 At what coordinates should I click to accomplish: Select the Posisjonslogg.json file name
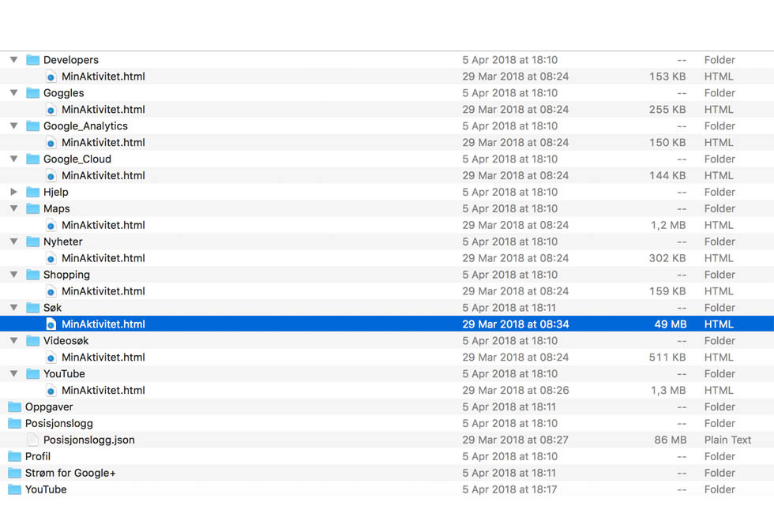coord(88,440)
